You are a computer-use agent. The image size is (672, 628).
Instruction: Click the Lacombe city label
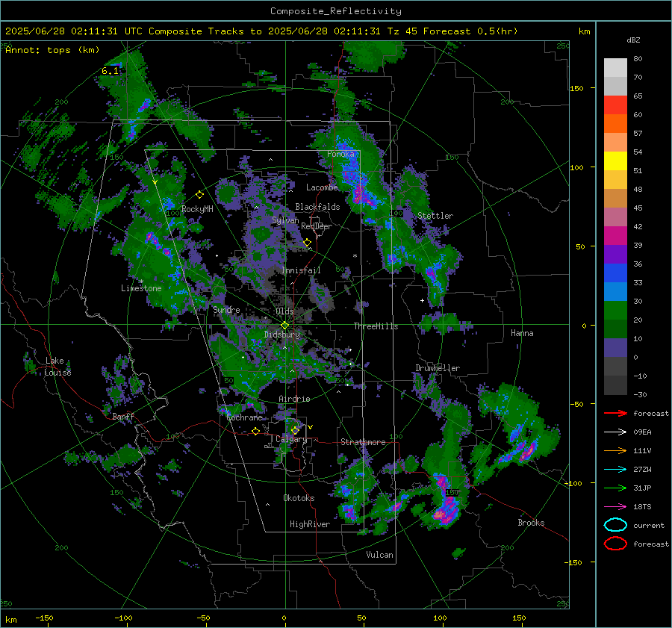[x=322, y=187]
